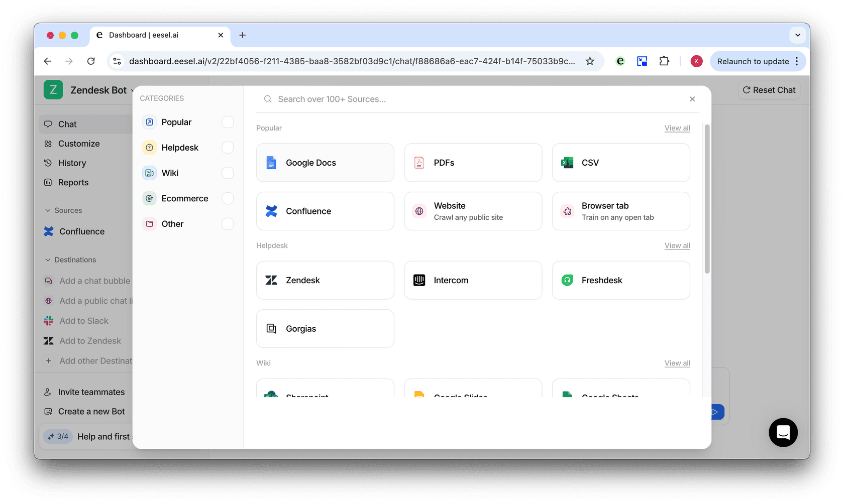Go to the Reports page
844x504 pixels.
point(73,183)
